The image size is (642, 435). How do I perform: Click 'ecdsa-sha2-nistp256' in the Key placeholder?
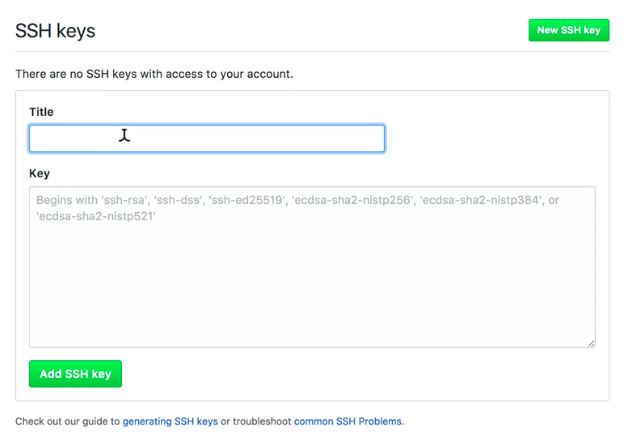348,200
